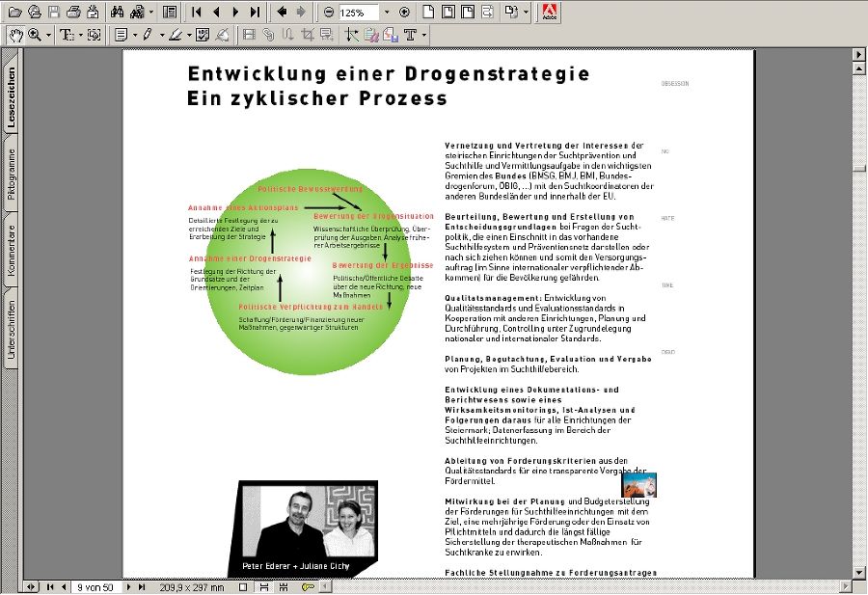Print the document with the printer icon
Screen dimensions: 868x595
pyautogui.click(x=73, y=13)
